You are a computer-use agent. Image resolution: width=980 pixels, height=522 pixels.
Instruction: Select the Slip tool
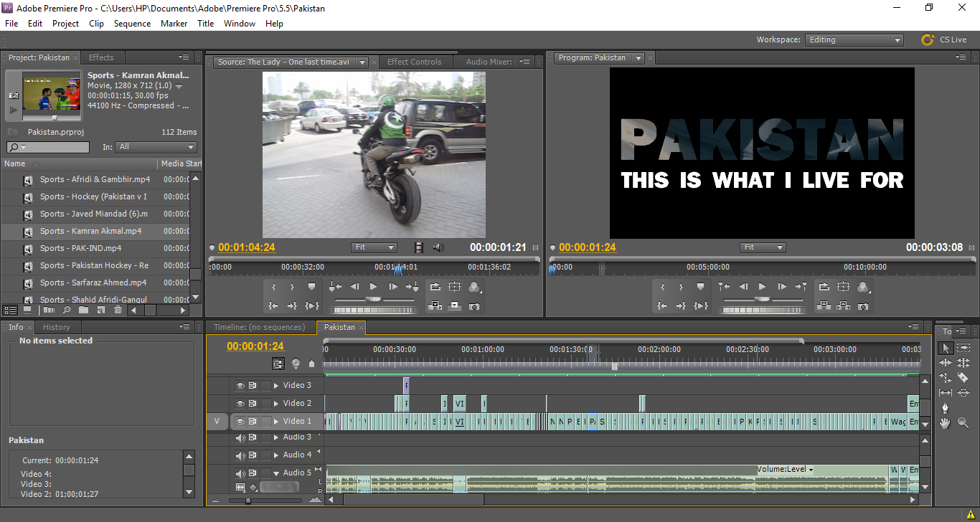coord(946,392)
